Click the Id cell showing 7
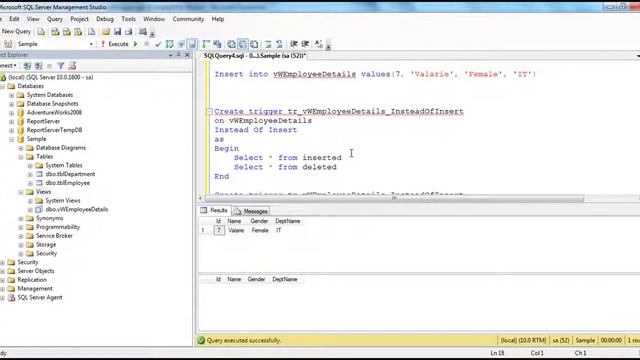640x360 pixels. (x=219, y=231)
